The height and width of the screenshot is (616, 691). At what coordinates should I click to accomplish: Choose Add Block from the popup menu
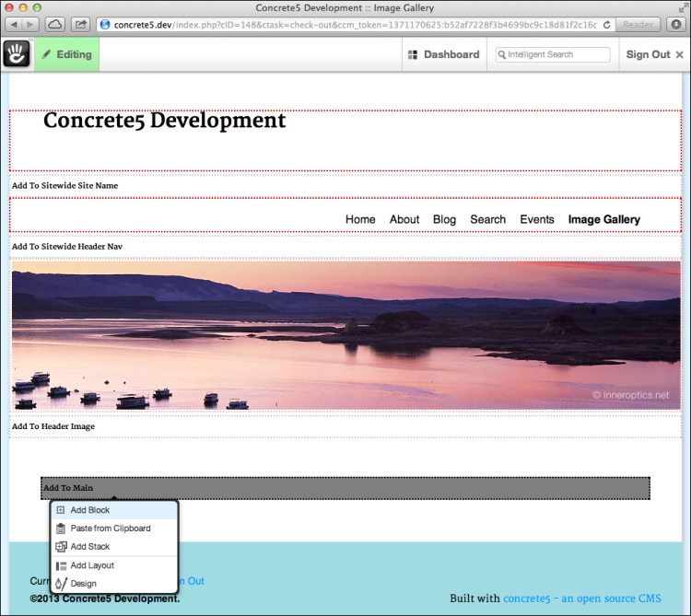(114, 510)
